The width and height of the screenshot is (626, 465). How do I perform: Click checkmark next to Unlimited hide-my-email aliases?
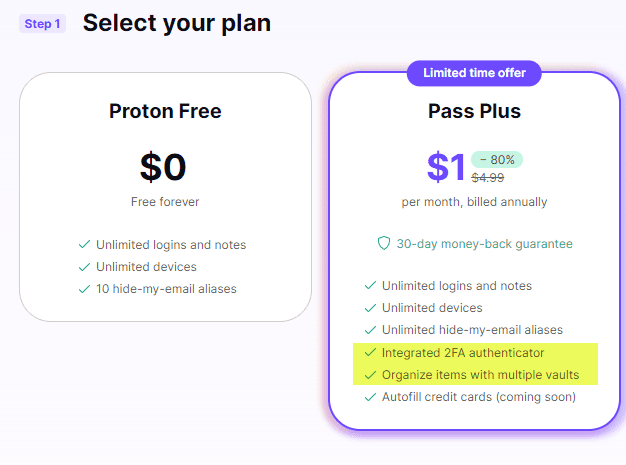[370, 330]
